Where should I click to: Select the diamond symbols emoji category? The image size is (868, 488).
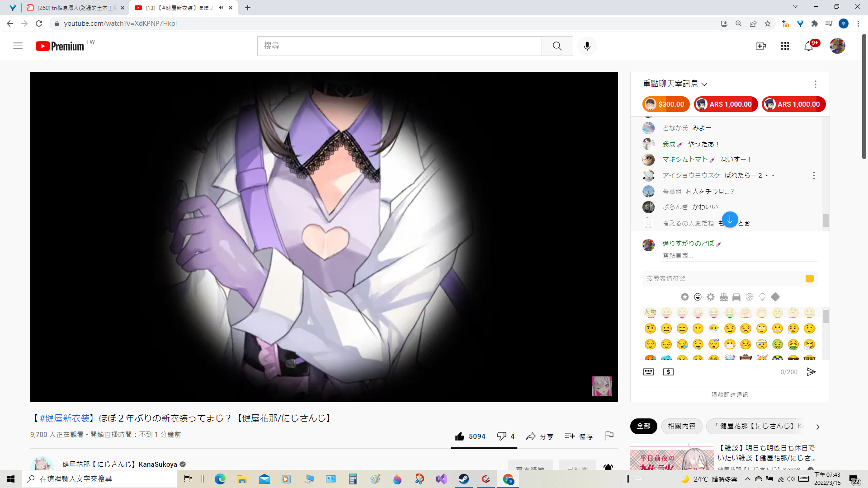coord(775,297)
